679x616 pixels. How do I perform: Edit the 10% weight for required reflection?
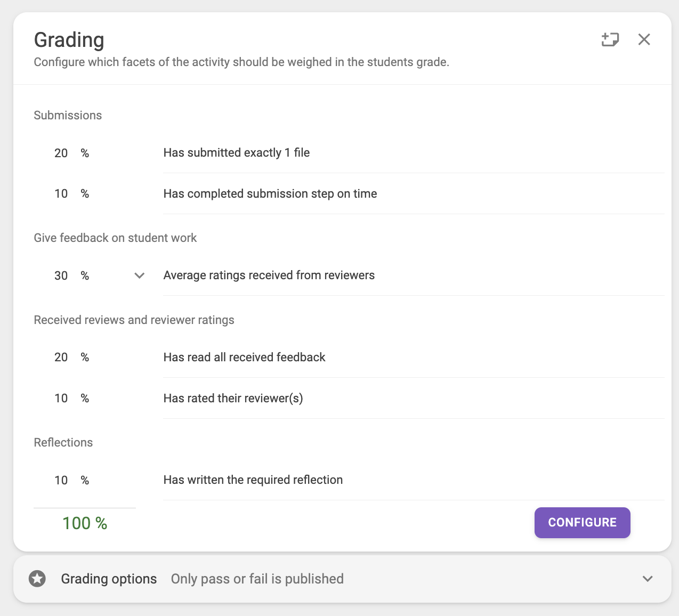click(x=62, y=481)
